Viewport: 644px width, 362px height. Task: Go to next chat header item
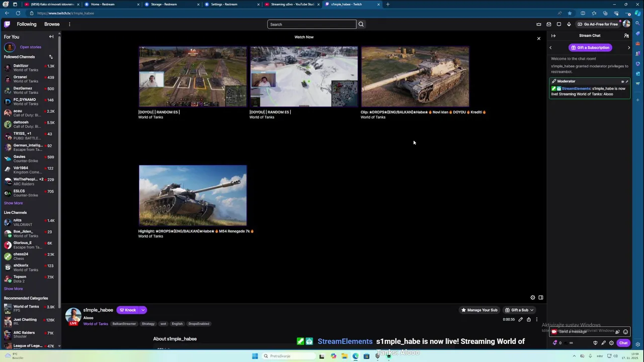[x=629, y=48]
